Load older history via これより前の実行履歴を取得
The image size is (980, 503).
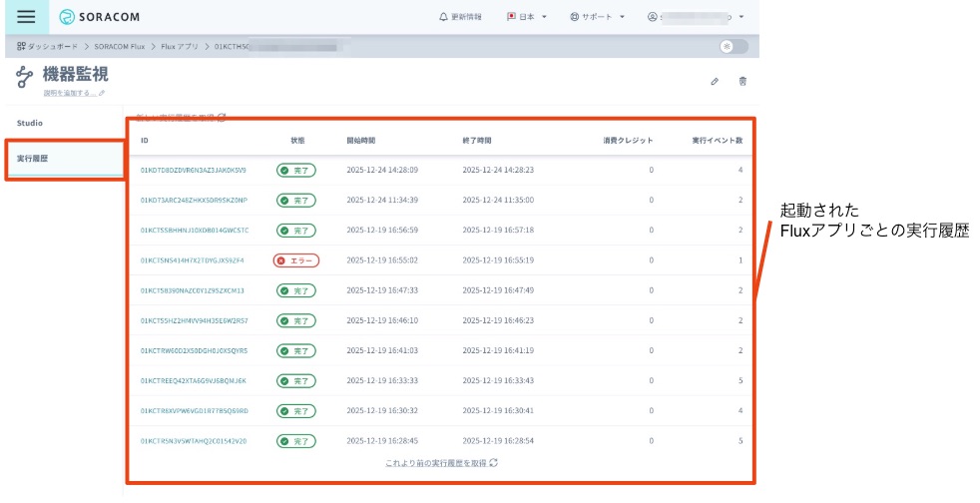tap(440, 463)
